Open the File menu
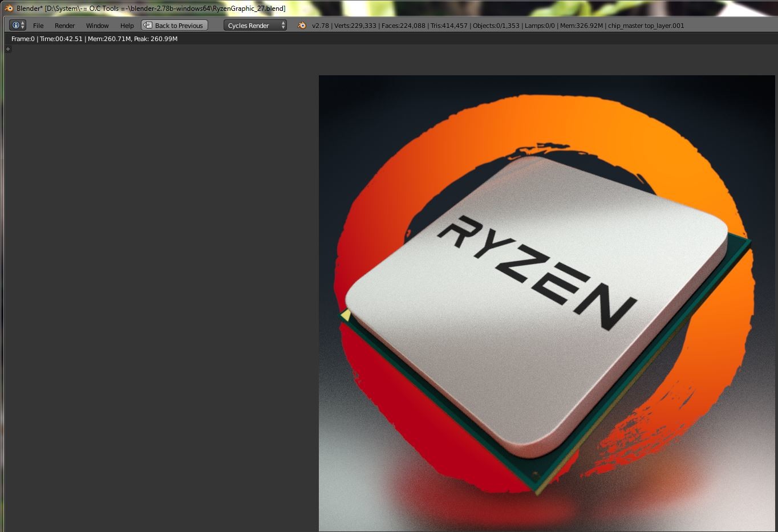The width and height of the screenshot is (778, 532). (38, 26)
